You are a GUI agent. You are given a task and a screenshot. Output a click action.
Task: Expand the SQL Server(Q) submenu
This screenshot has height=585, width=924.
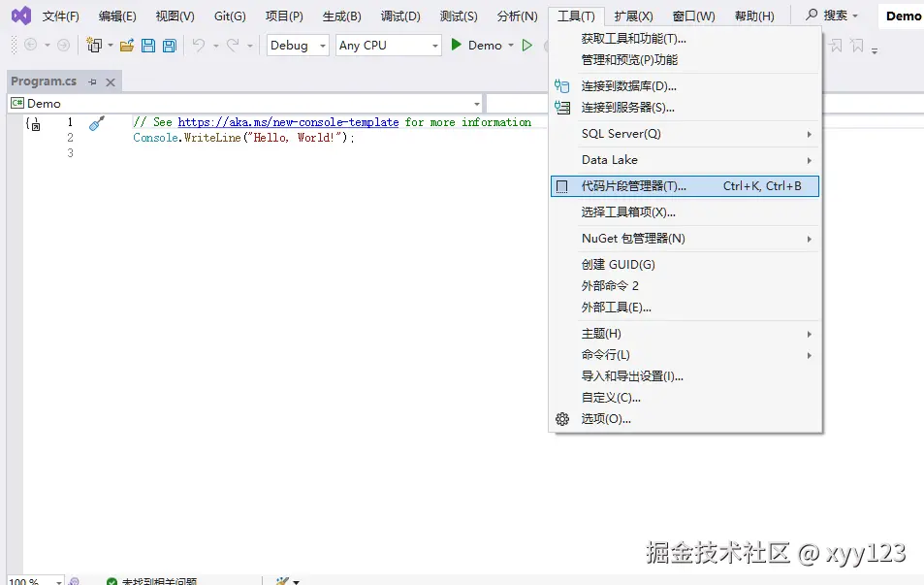point(685,134)
